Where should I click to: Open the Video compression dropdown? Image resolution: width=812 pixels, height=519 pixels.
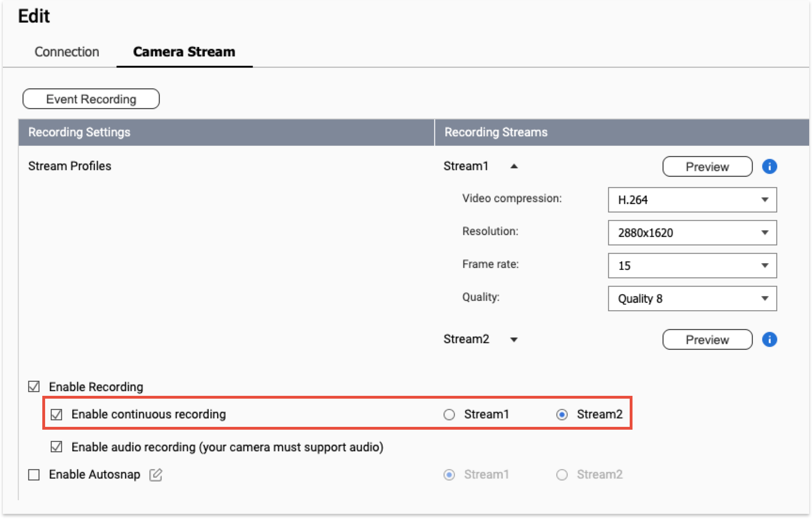point(692,200)
